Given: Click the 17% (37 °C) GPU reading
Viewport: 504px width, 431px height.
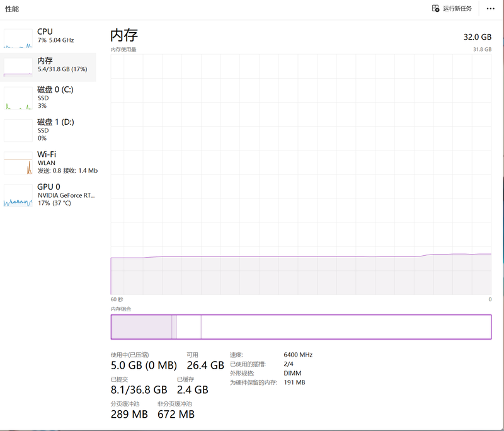Looking at the screenshot, I should click(x=54, y=203).
